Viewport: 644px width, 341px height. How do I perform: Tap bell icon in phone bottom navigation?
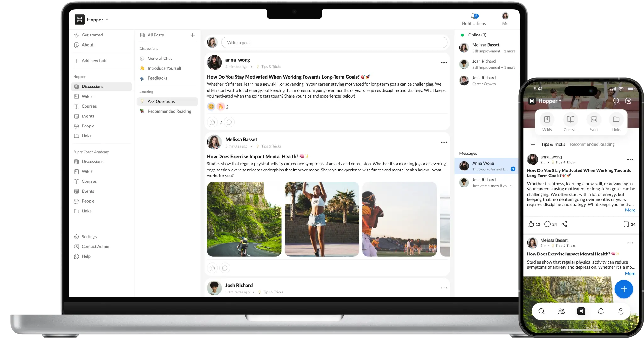(601, 311)
